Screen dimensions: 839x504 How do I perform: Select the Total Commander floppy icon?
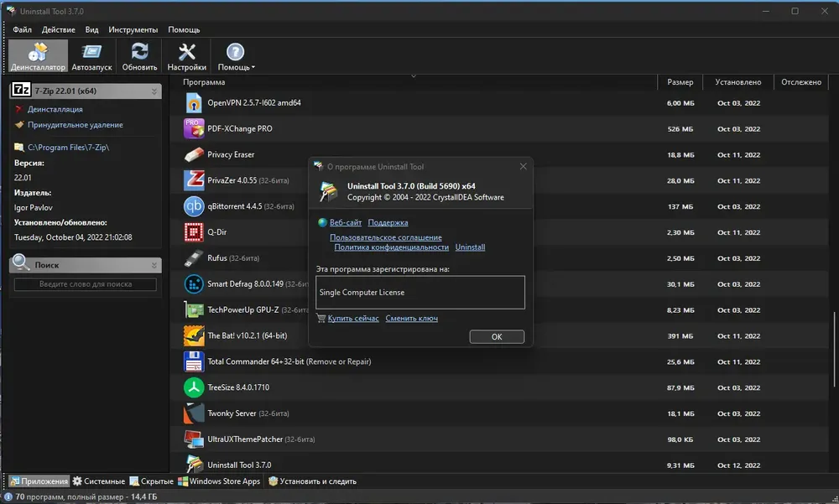pos(194,361)
